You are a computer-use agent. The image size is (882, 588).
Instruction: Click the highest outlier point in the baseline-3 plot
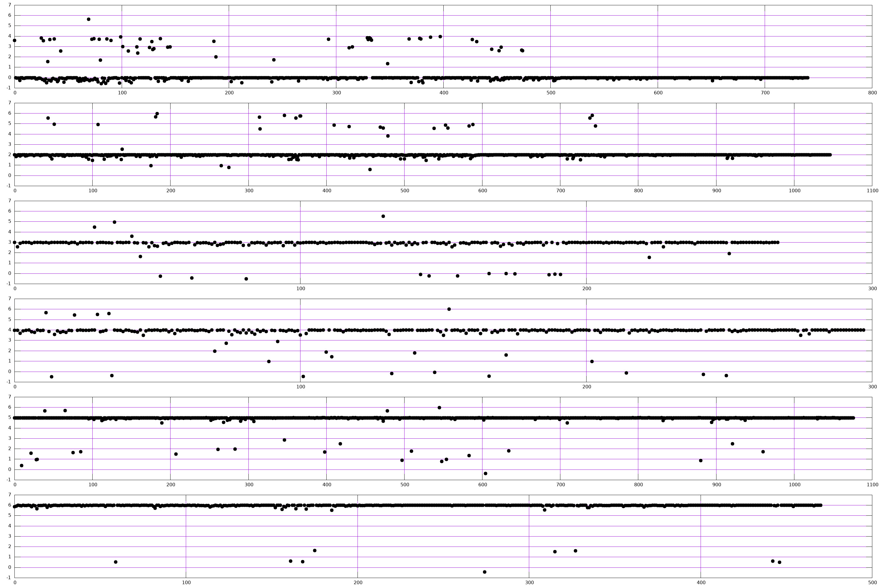[383, 216]
